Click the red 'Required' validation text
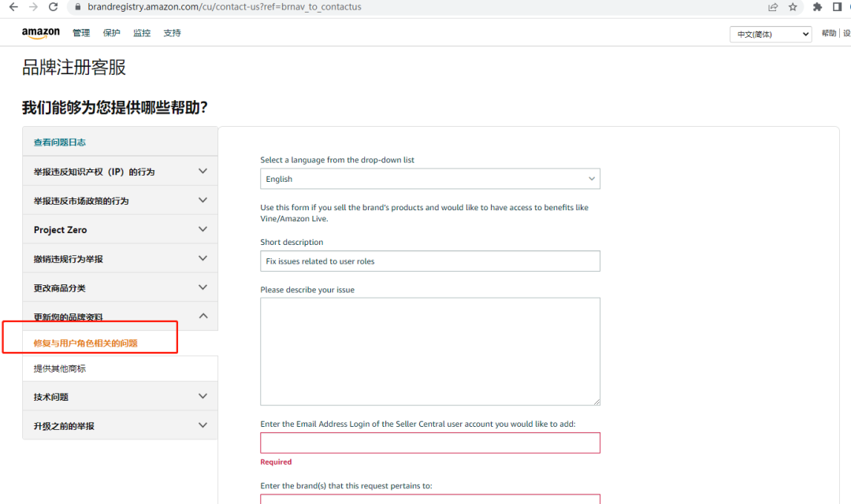 point(276,461)
